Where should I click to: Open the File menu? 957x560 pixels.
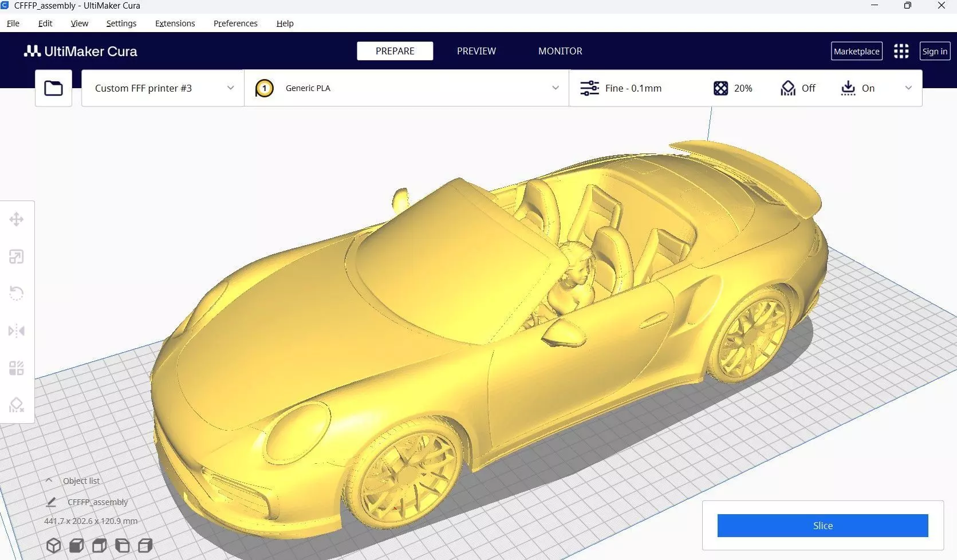[x=13, y=23]
